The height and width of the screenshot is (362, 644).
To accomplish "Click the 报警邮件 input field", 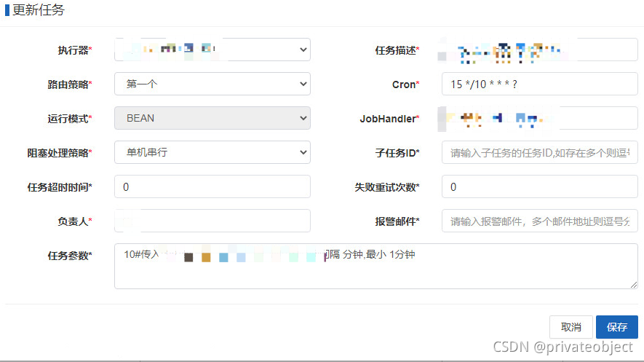I will tap(540, 221).
